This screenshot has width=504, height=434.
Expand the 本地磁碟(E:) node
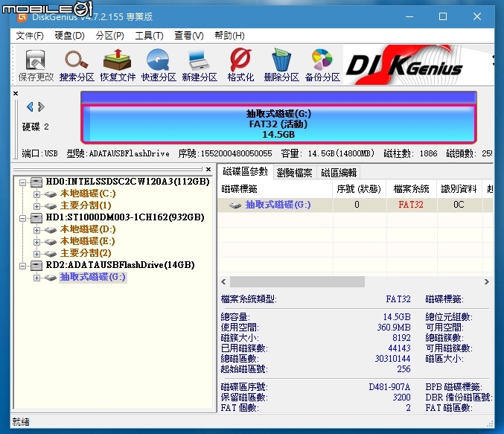click(36, 242)
